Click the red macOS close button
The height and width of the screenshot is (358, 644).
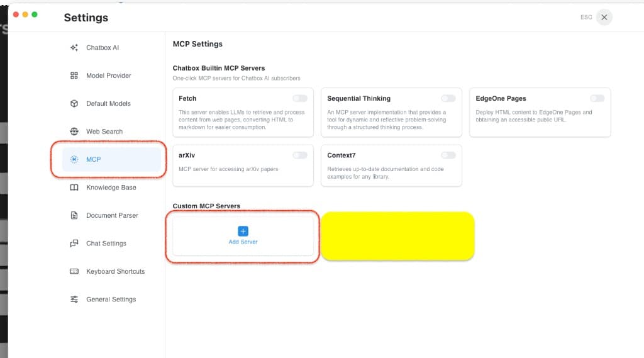pos(16,14)
